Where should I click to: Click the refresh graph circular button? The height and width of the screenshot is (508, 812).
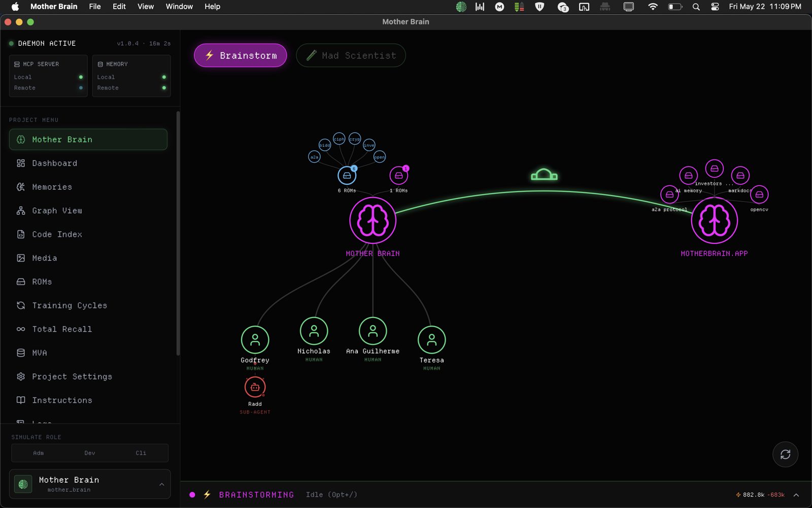click(x=785, y=454)
